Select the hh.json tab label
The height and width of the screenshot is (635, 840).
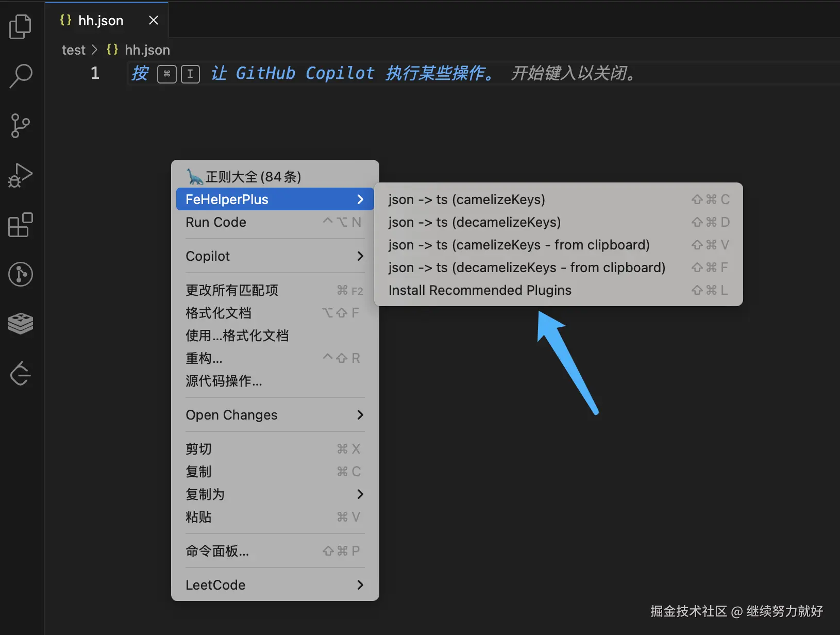click(101, 21)
